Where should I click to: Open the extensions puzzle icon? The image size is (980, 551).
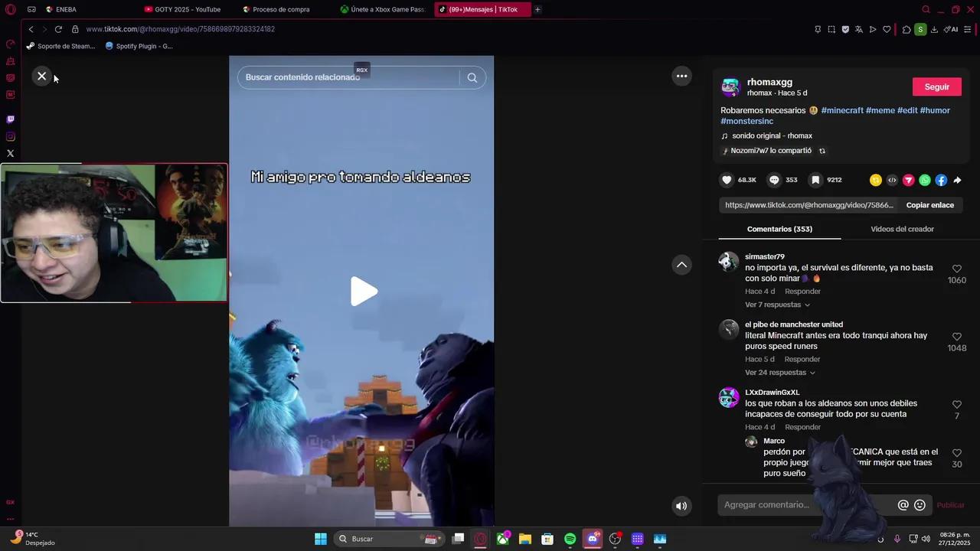coord(906,29)
